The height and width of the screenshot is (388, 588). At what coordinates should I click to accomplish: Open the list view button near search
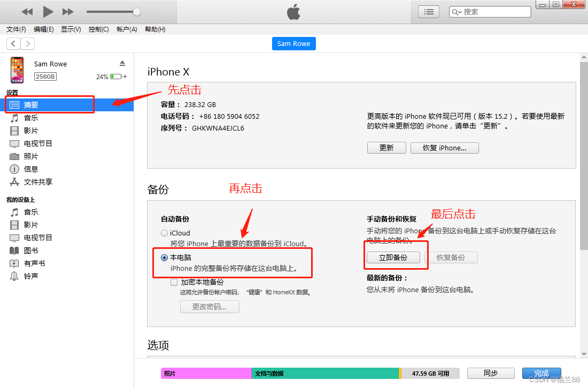[x=429, y=12]
